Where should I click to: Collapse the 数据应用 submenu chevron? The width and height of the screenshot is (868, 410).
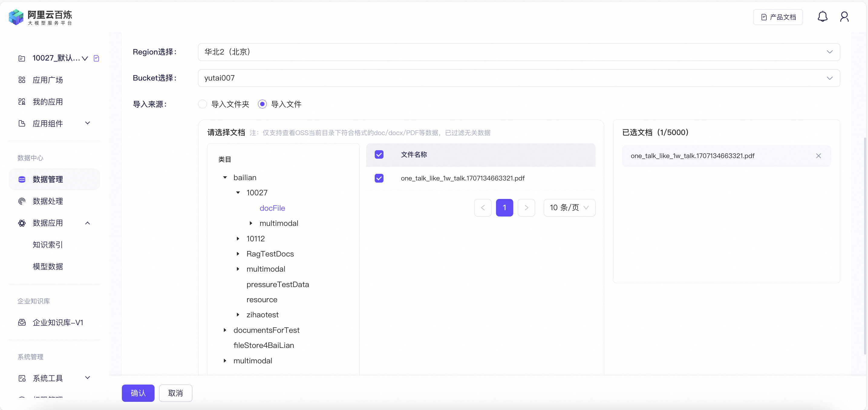pyautogui.click(x=88, y=223)
